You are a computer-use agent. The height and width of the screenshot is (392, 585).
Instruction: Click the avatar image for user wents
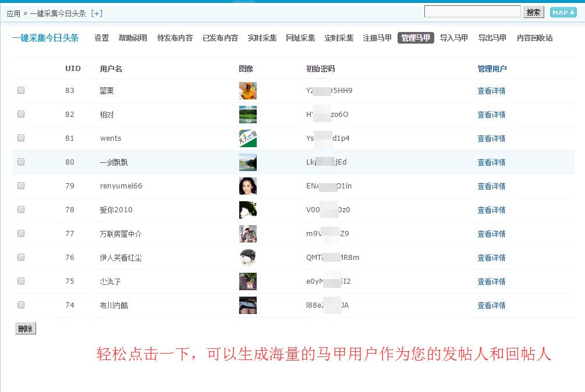click(x=247, y=138)
